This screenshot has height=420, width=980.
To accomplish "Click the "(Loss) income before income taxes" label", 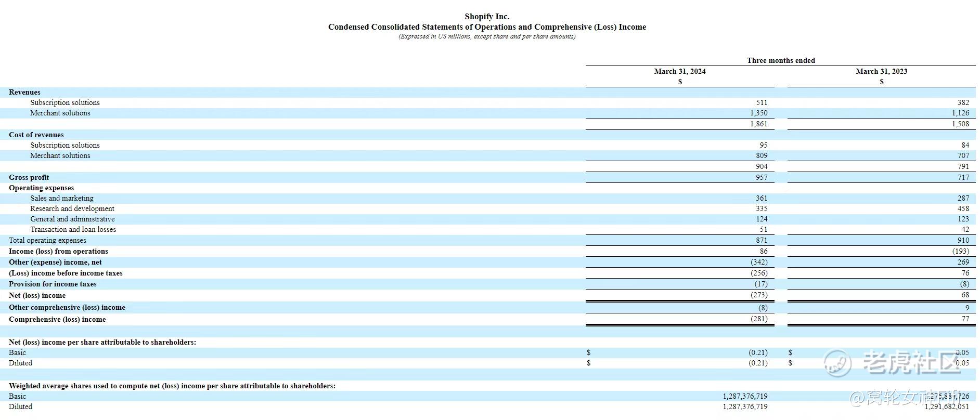I will 66,273.
